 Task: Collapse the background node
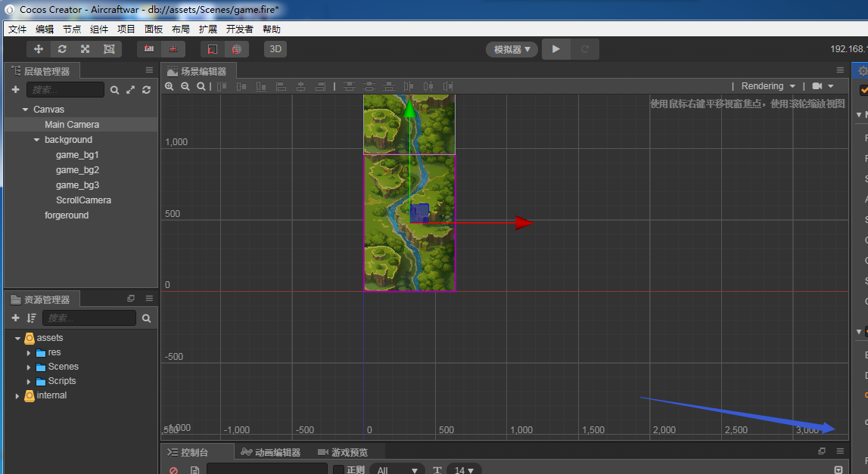[x=36, y=140]
